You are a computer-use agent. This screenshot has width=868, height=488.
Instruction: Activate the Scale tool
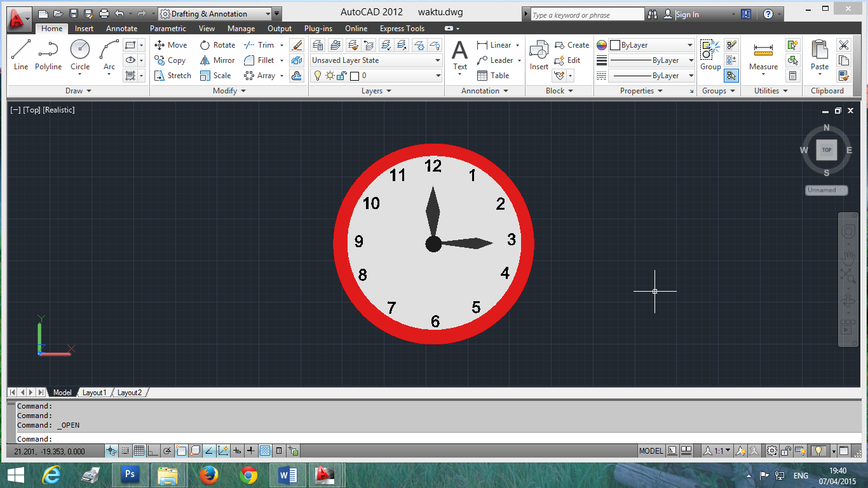click(x=215, y=76)
